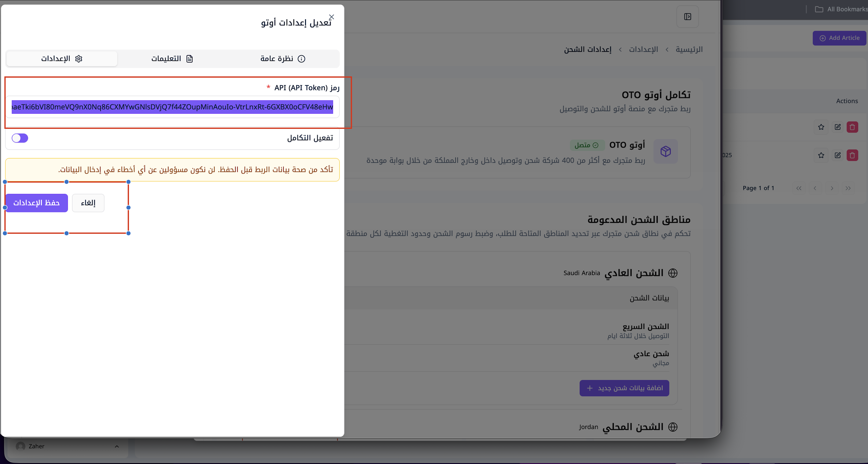Open the نظرة عامة tab
868x464 pixels.
pyautogui.click(x=282, y=59)
